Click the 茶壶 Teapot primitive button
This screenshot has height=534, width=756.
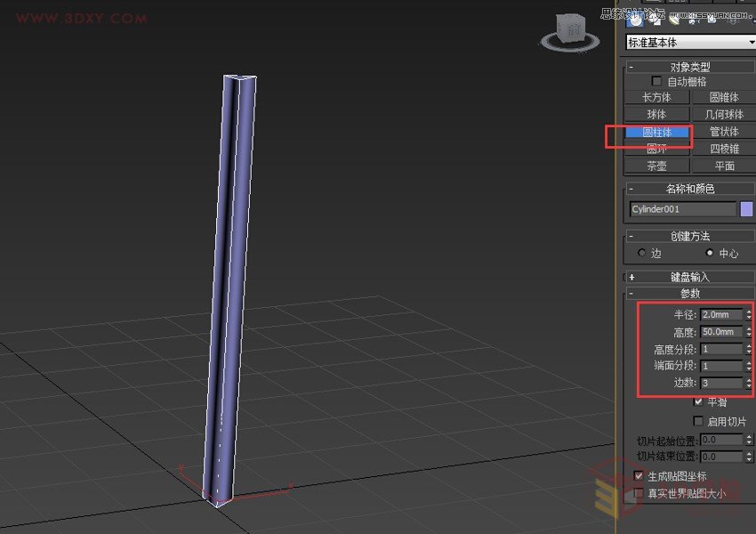click(656, 165)
